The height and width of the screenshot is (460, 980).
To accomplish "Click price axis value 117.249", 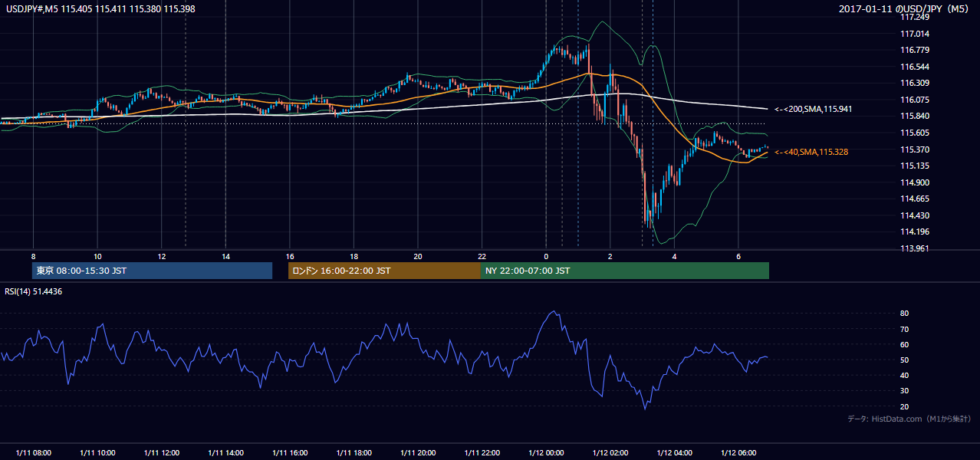I will click(x=915, y=17).
